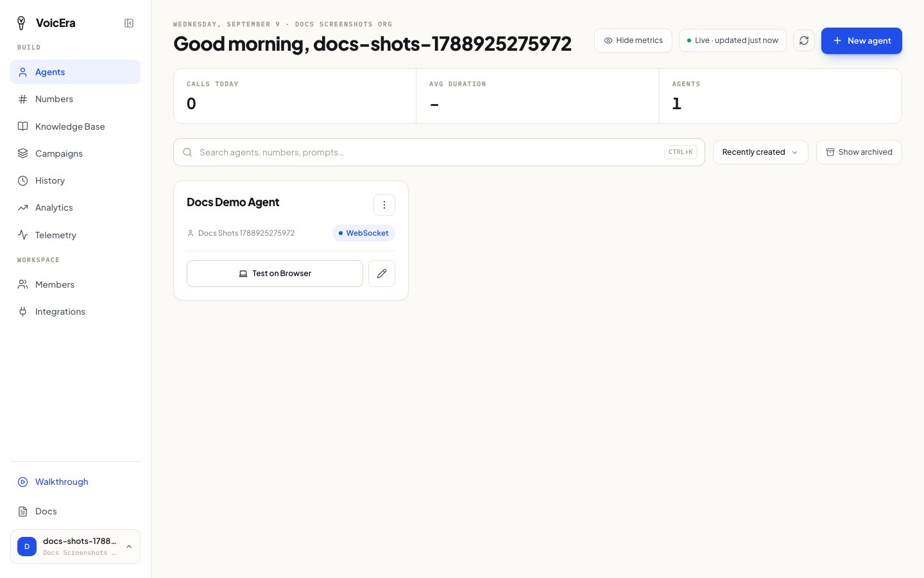Collapse the sidebar panel icon
This screenshot has width=924, height=578.
pos(129,23)
